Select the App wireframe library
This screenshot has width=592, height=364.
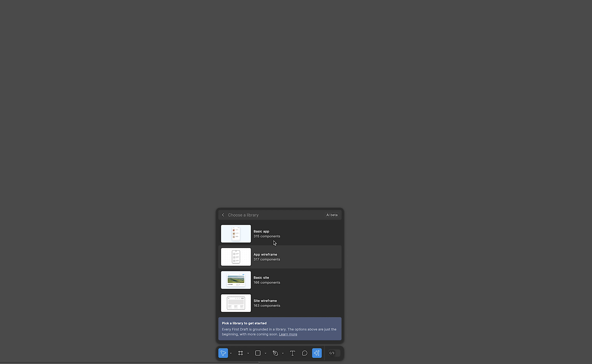point(280,257)
